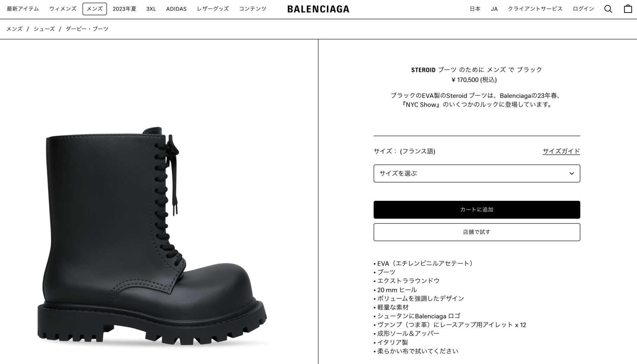
Task: Open the 日本 country selector
Action: [475, 9]
